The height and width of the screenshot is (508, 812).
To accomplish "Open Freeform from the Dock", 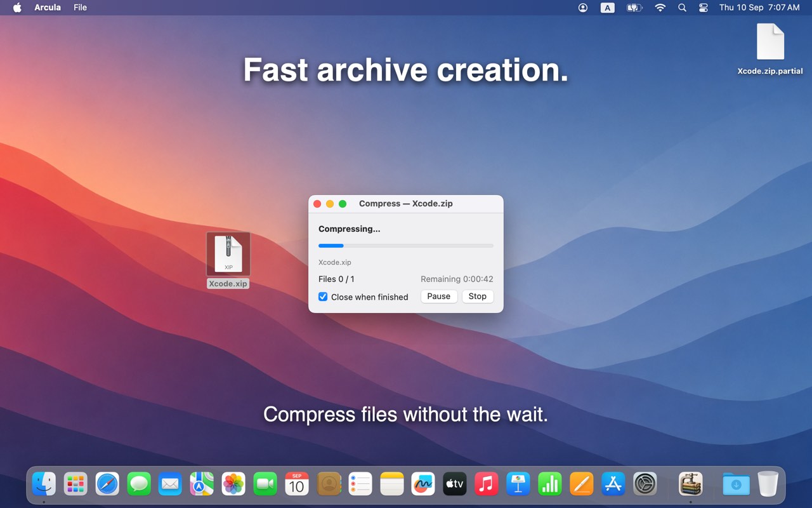I will pyautogui.click(x=423, y=485).
